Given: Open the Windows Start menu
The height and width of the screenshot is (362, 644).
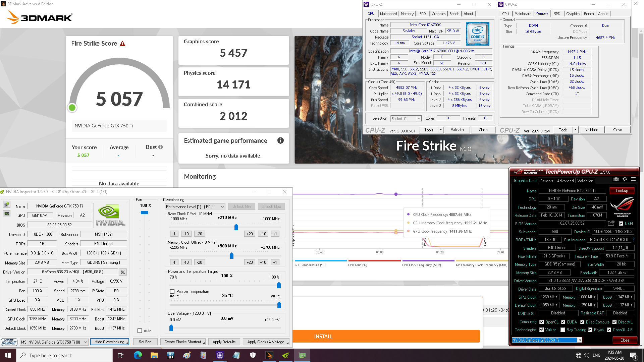Looking at the screenshot, I should point(8,355).
